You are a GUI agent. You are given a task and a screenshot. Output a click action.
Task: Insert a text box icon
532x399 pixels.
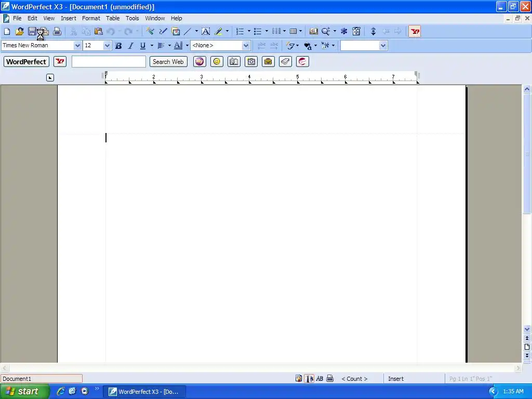[206, 32]
